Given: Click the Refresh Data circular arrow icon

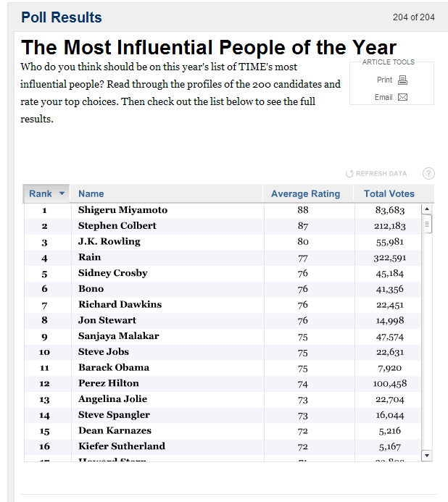Looking at the screenshot, I should click(349, 174).
